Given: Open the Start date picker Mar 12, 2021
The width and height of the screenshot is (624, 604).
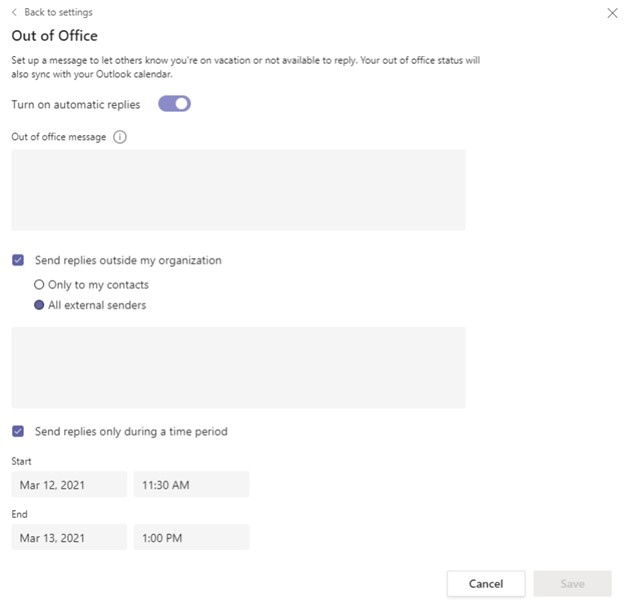Looking at the screenshot, I should point(69,485).
